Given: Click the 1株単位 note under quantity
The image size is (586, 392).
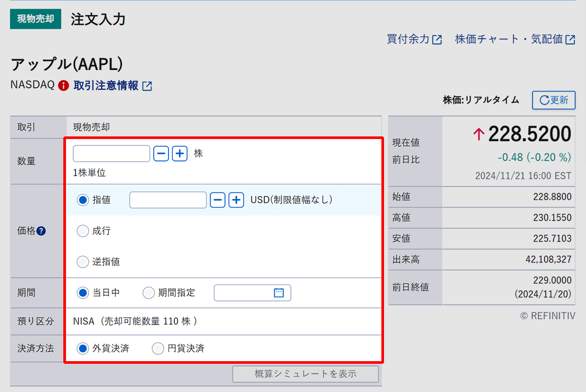Looking at the screenshot, I should [x=89, y=173].
